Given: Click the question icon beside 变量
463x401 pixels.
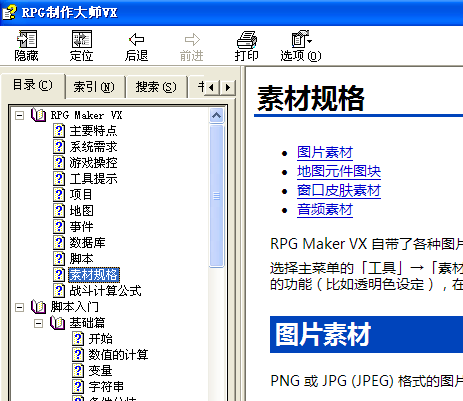Looking at the screenshot, I should (78, 371).
